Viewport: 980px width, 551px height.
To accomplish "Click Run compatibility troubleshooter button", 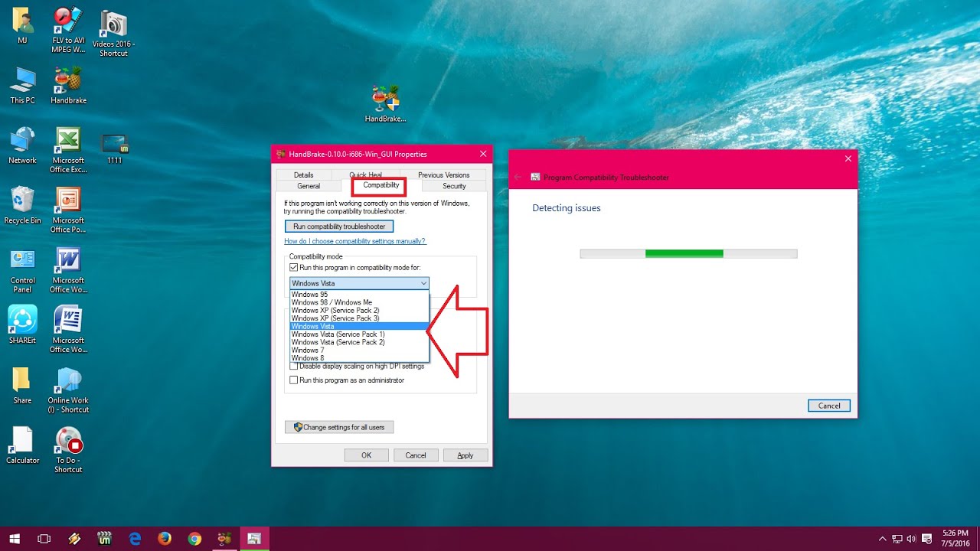I will coord(339,227).
